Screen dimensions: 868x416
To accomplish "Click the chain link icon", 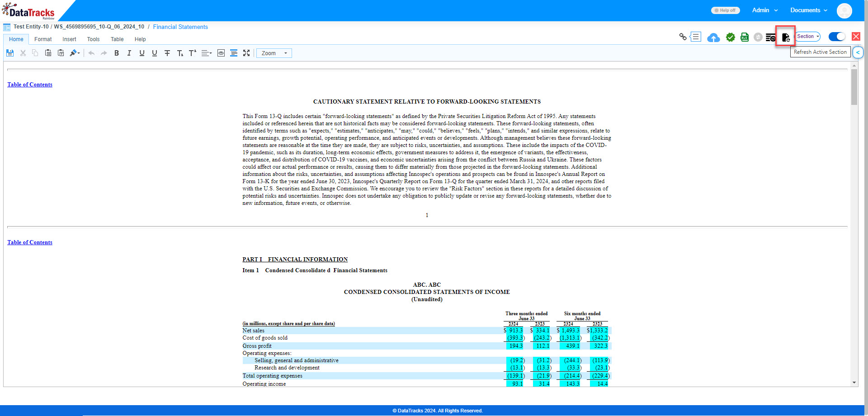I will tap(683, 37).
